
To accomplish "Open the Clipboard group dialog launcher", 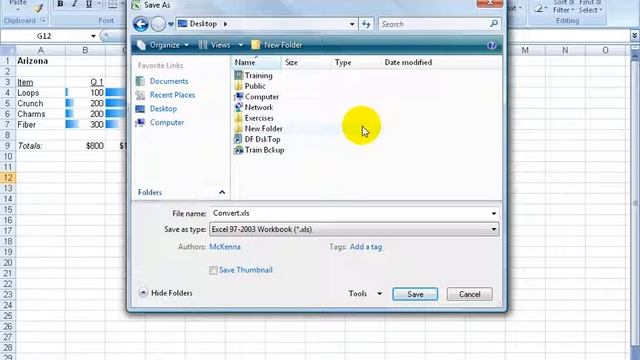I will coord(43,20).
